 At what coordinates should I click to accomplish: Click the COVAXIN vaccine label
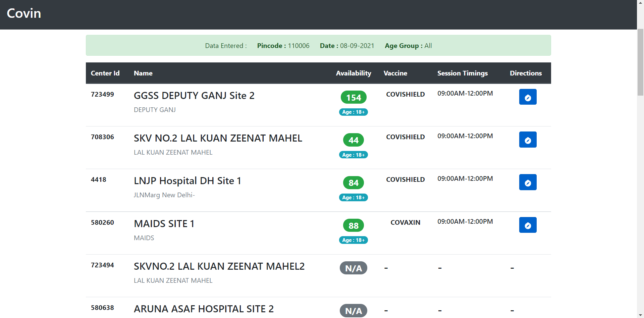coord(405,222)
